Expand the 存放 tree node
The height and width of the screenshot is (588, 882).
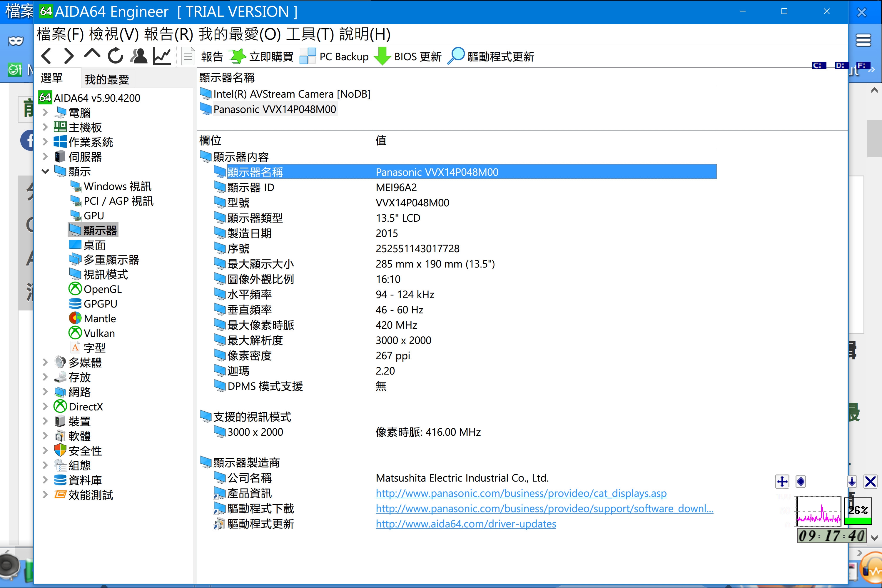tap(45, 377)
